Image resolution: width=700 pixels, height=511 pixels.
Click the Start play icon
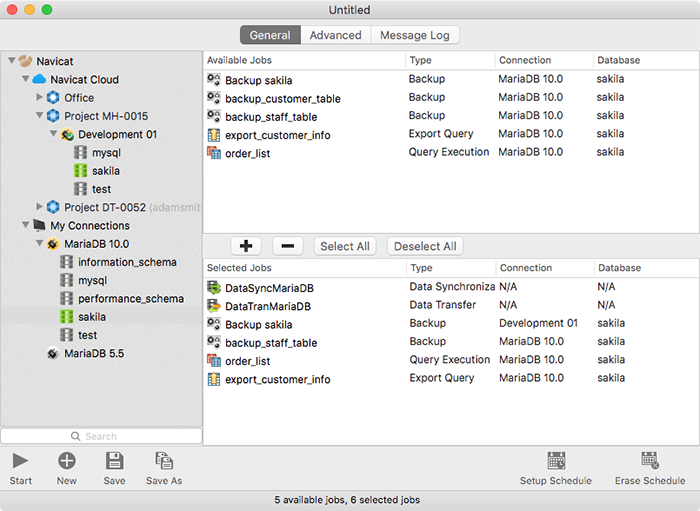point(20,461)
